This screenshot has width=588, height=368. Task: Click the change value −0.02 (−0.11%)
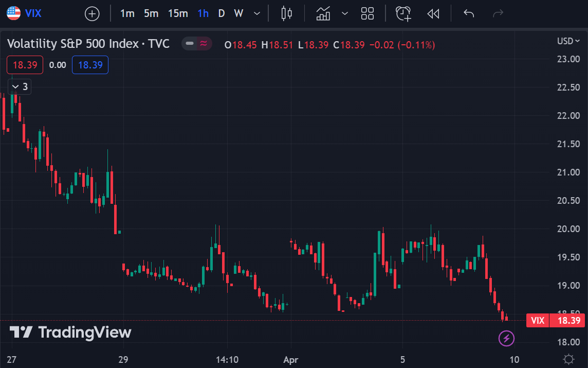[402, 45]
